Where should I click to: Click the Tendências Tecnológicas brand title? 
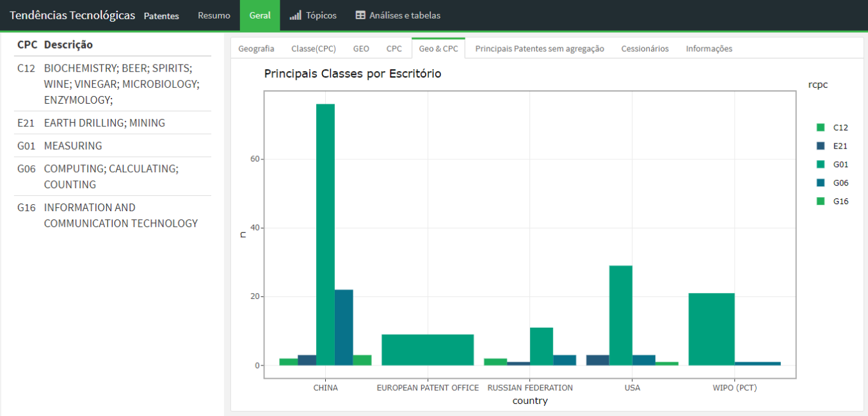click(72, 15)
